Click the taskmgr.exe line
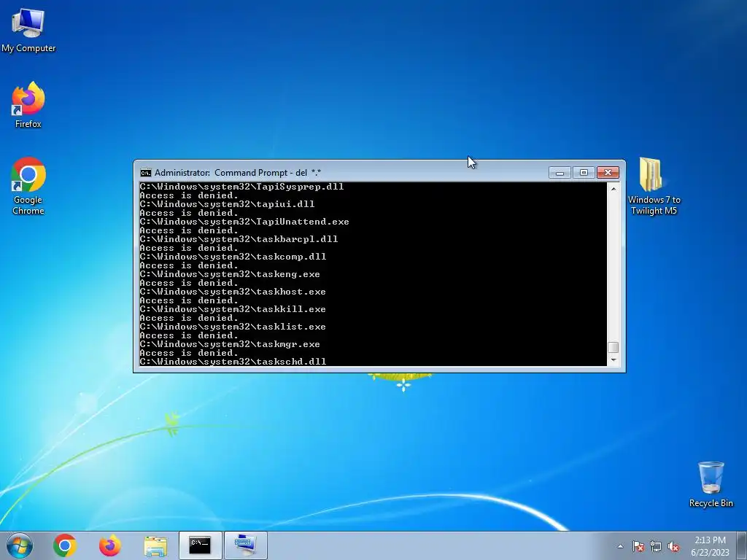 (x=230, y=344)
